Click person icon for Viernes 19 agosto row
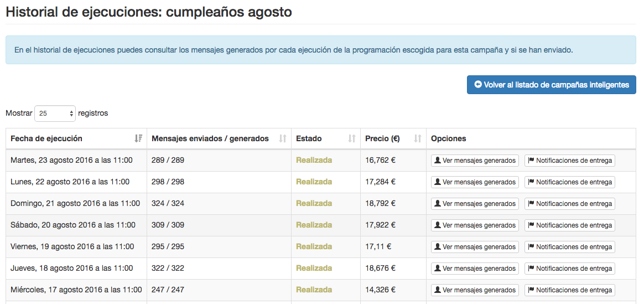 (438, 247)
